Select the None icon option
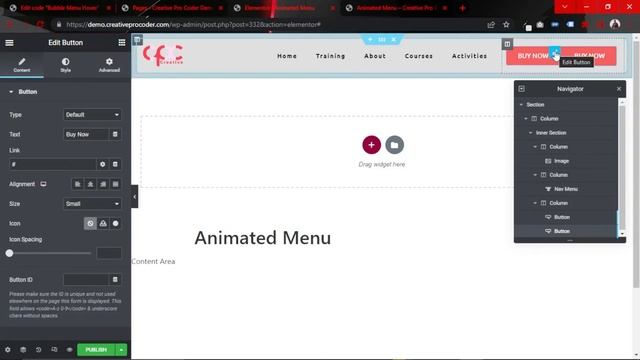This screenshot has width=640, height=360. 90,223
